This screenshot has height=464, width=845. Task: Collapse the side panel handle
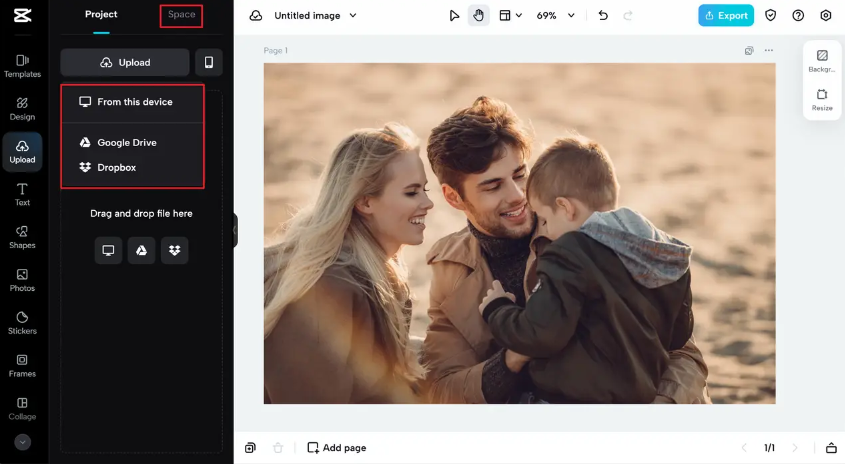pos(236,230)
